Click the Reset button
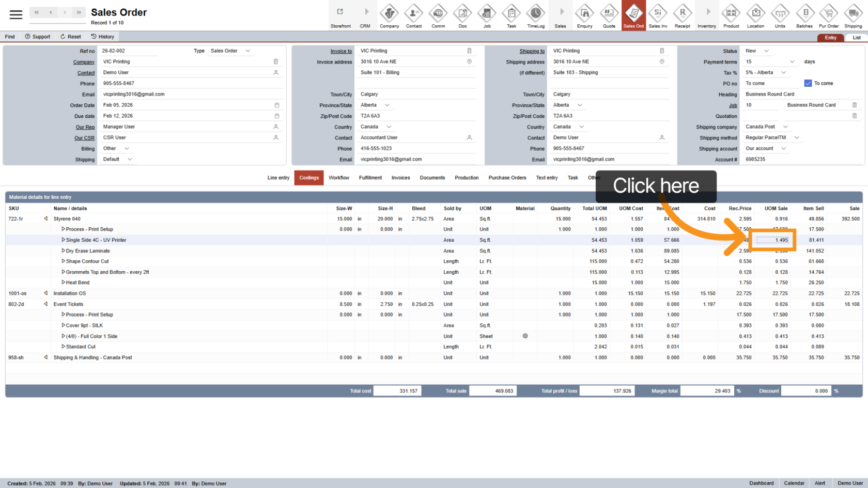This screenshot has height=488, width=868. [71, 37]
